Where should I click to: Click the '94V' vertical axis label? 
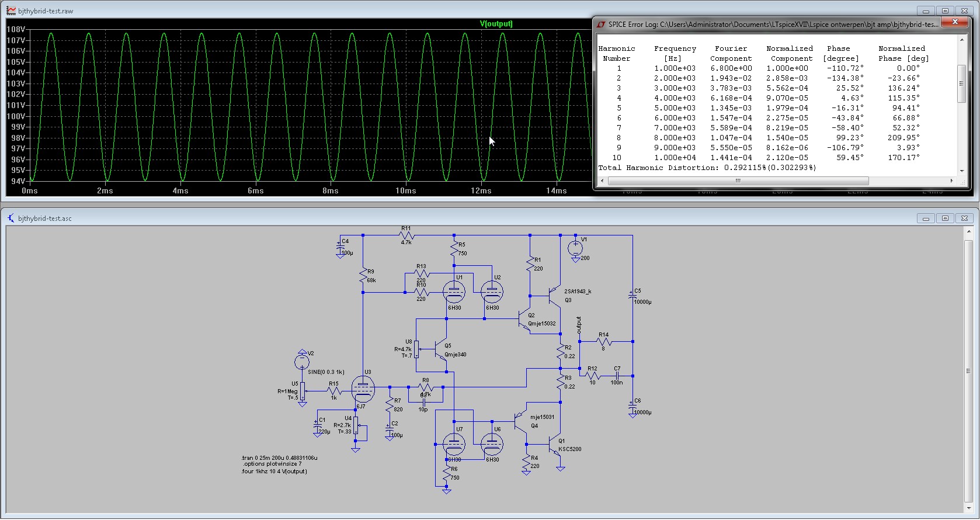click(x=18, y=181)
